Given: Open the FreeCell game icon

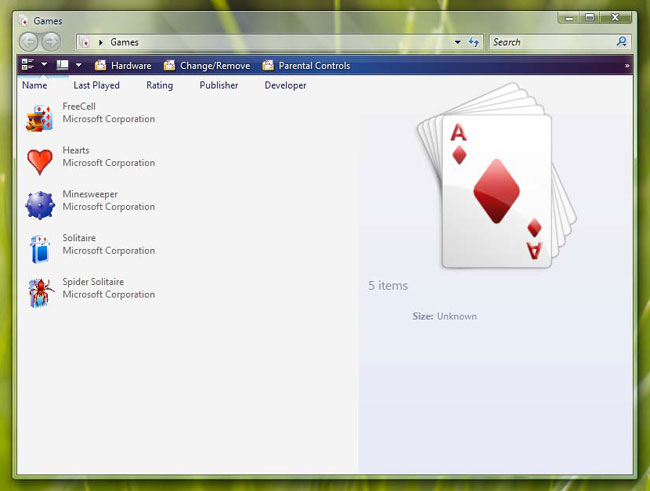Looking at the screenshot, I should point(39,118).
